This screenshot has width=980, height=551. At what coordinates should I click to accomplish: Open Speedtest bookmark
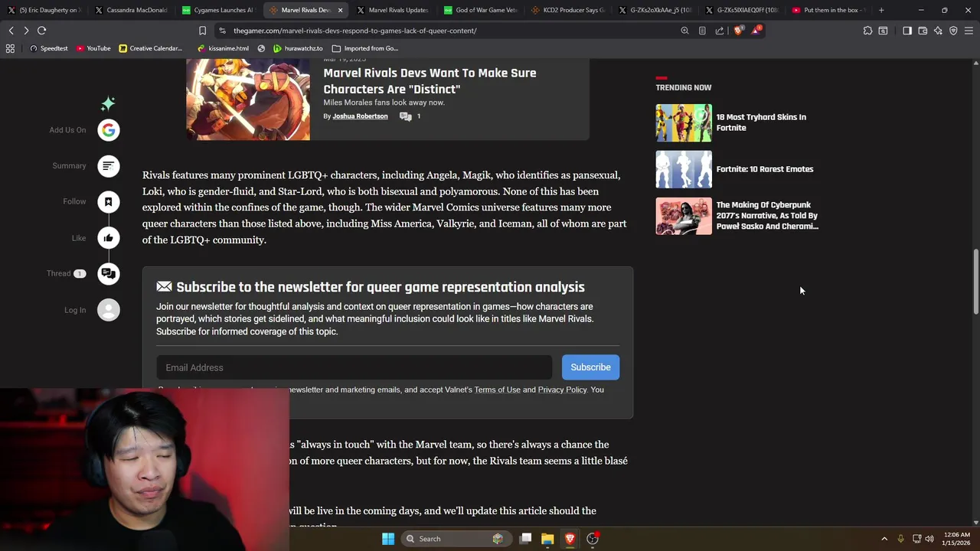48,48
